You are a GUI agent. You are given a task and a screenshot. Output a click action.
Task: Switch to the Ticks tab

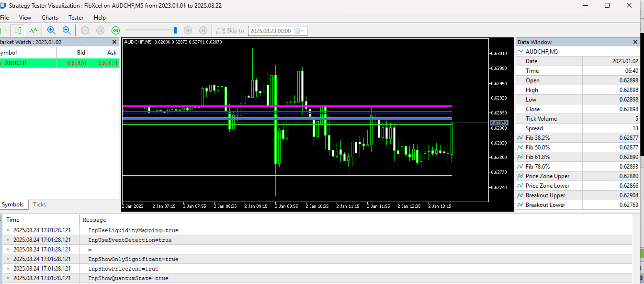pos(40,204)
